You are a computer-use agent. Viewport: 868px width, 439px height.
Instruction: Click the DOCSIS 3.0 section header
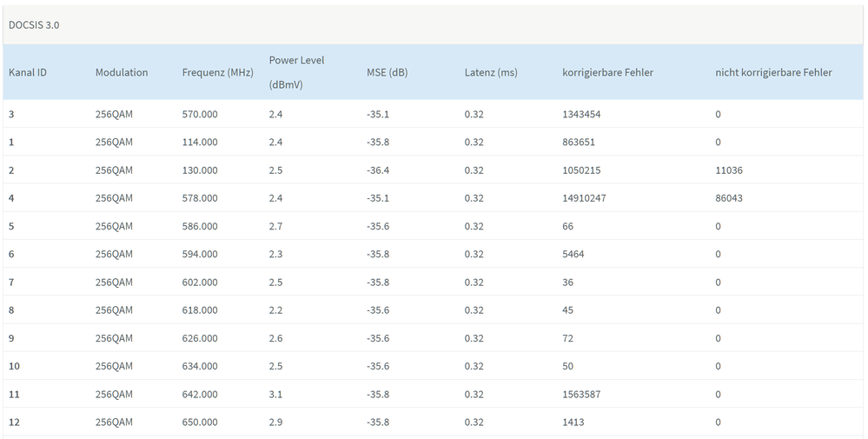[x=34, y=25]
